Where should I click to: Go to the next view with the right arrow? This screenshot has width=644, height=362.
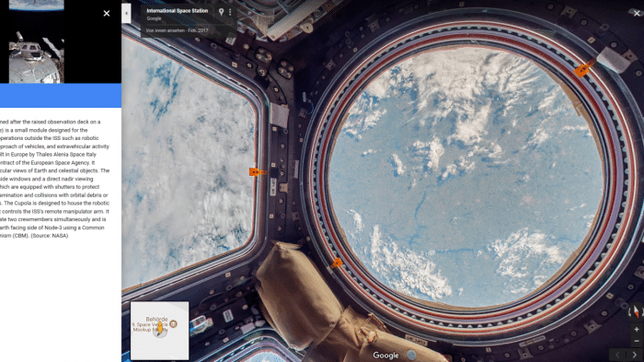(634, 355)
